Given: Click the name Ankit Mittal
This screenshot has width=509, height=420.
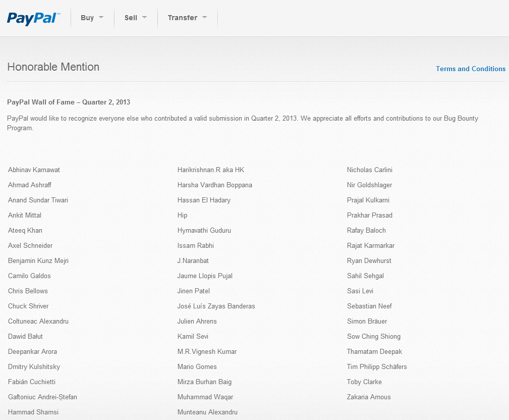Looking at the screenshot, I should 25,215.
